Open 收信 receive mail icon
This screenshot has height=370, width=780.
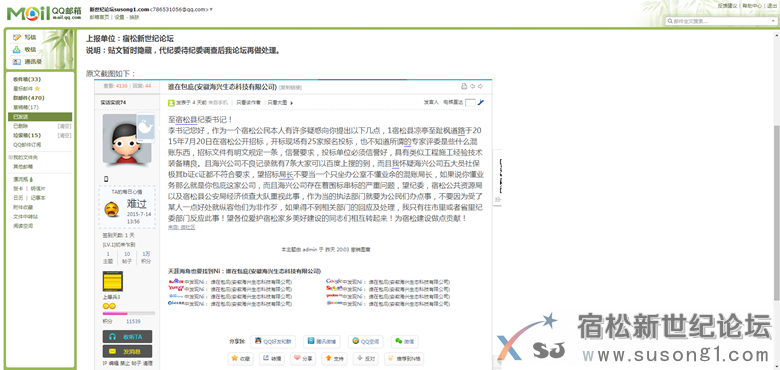tap(17, 50)
